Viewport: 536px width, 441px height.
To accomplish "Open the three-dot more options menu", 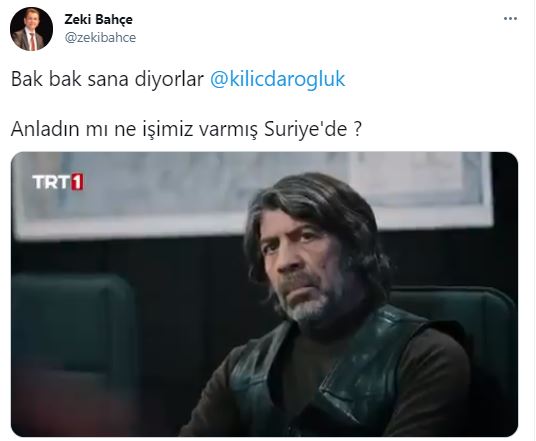I will click(510, 19).
